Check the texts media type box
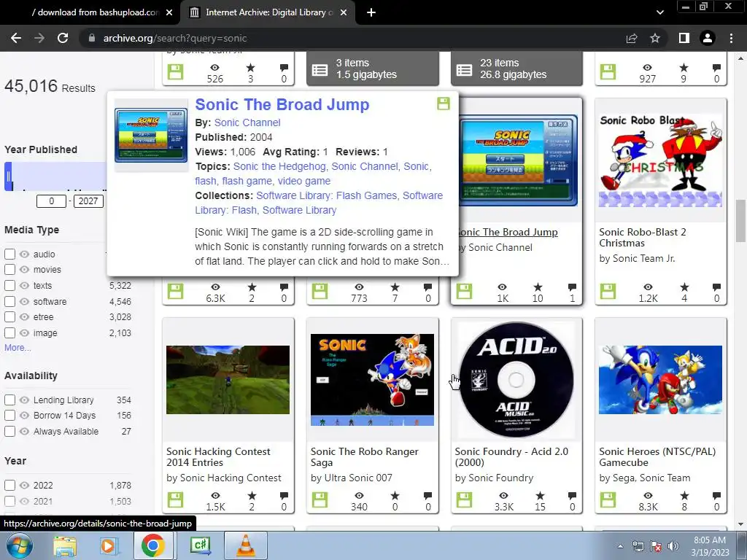 9,285
